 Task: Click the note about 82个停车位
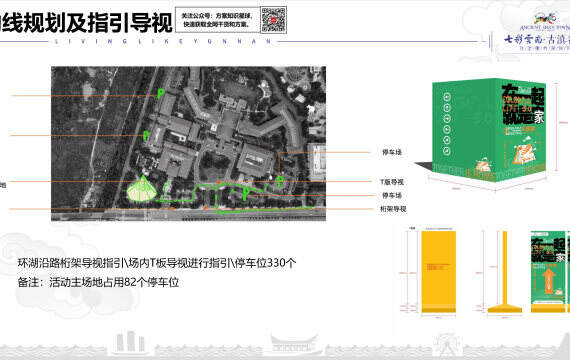coord(99,283)
